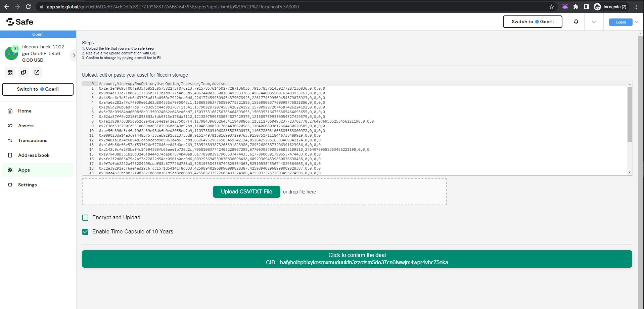Screen dimensions: 644x309
Task: Click the filecoin-hack-2022 Safe avatar
Action: (x=11, y=53)
